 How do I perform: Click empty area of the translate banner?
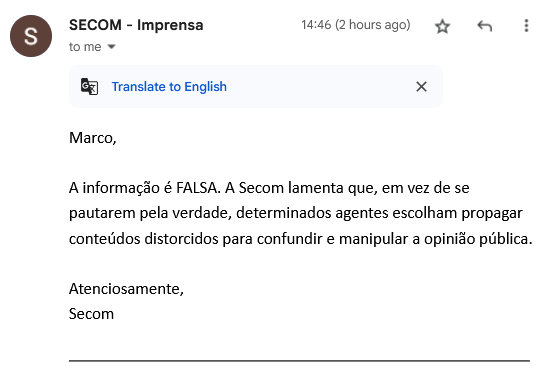tap(320, 87)
